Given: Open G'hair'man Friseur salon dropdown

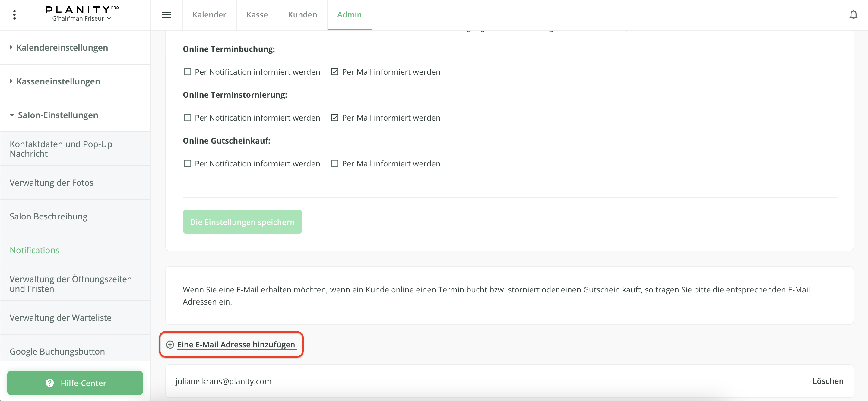Looking at the screenshot, I should [x=81, y=19].
